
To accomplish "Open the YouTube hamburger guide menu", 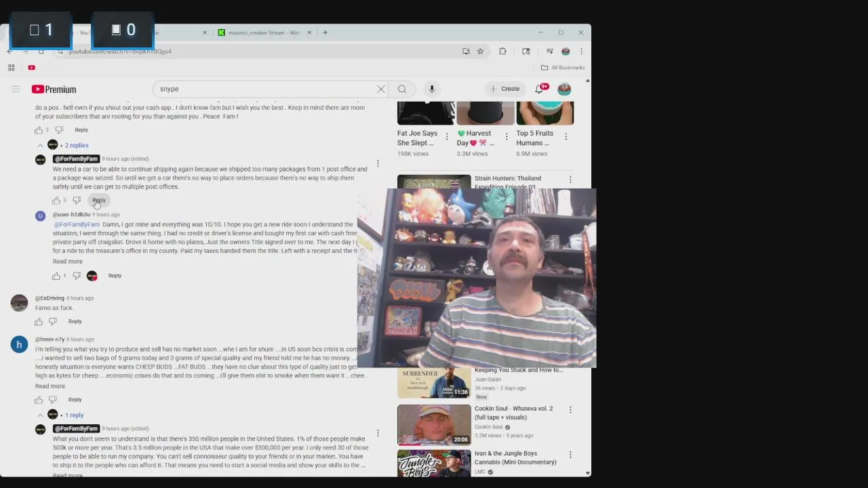I will tap(16, 89).
